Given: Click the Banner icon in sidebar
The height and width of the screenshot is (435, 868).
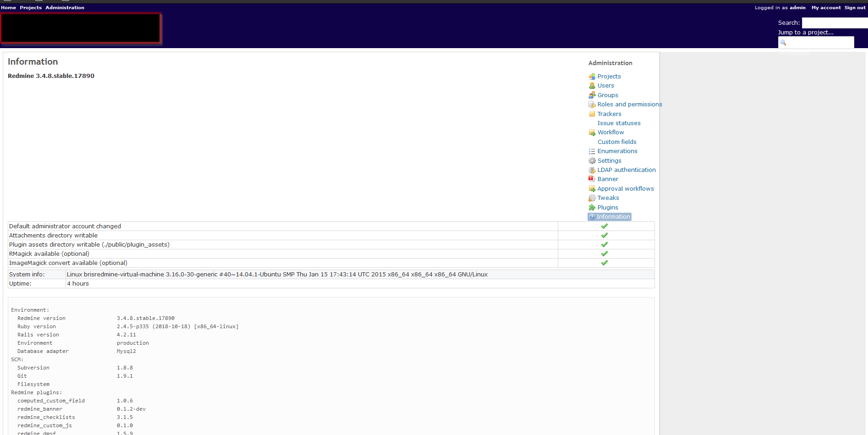Looking at the screenshot, I should (x=592, y=179).
